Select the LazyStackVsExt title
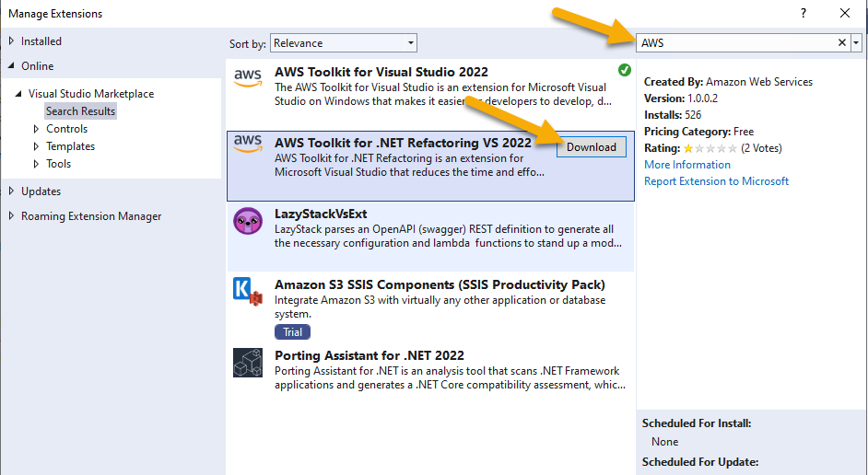Screen dimensions: 868x475 (x=321, y=214)
